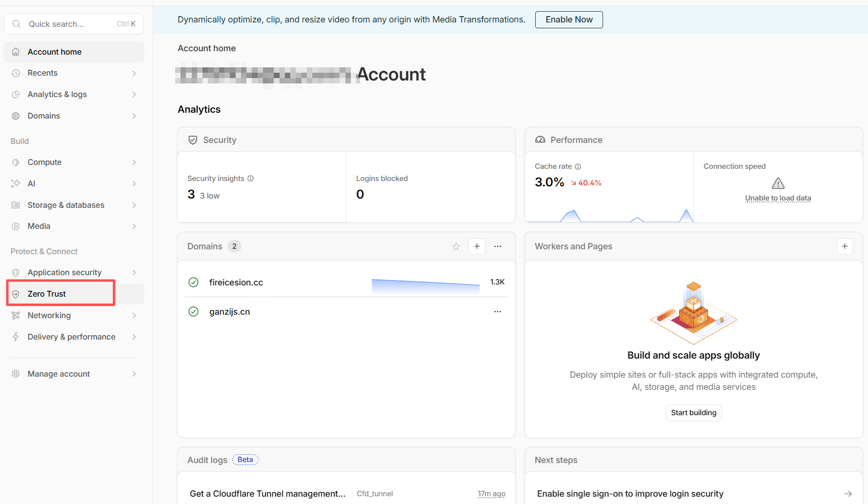This screenshot has width=868, height=504.
Task: Click the '17m ago' audit log timestamp
Action: point(491,494)
